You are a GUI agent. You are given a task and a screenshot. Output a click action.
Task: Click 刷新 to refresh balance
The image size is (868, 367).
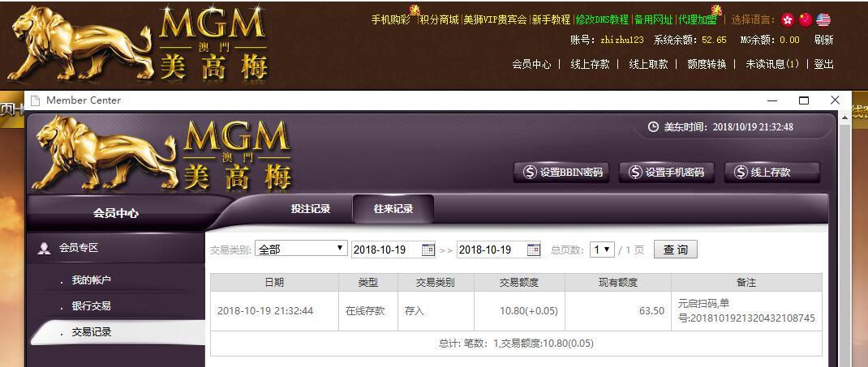pyautogui.click(x=823, y=40)
